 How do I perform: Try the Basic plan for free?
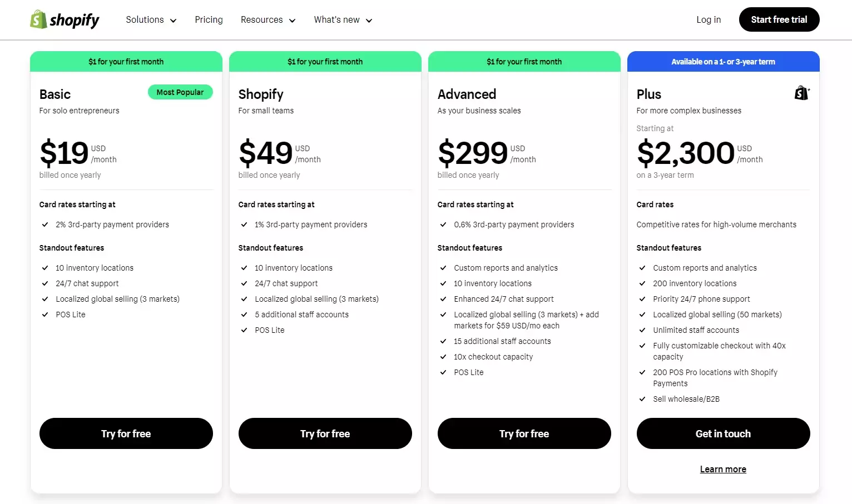pyautogui.click(x=126, y=433)
